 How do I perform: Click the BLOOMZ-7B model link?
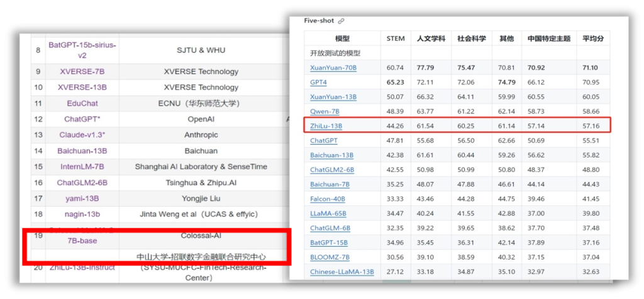coord(330,257)
